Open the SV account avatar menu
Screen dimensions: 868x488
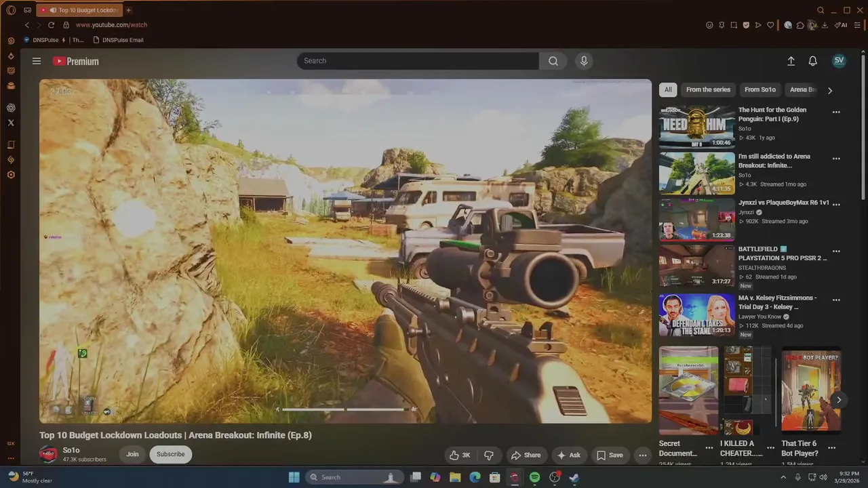click(x=839, y=60)
